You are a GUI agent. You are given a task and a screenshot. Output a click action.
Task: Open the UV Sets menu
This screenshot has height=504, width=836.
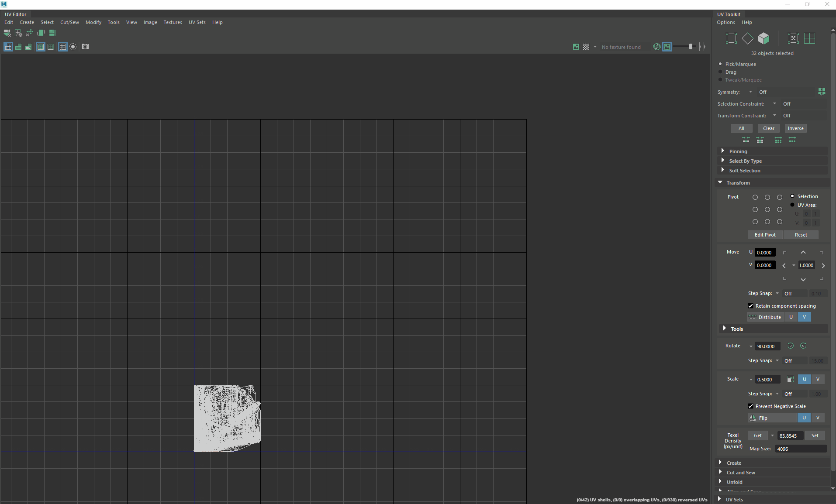[197, 22]
